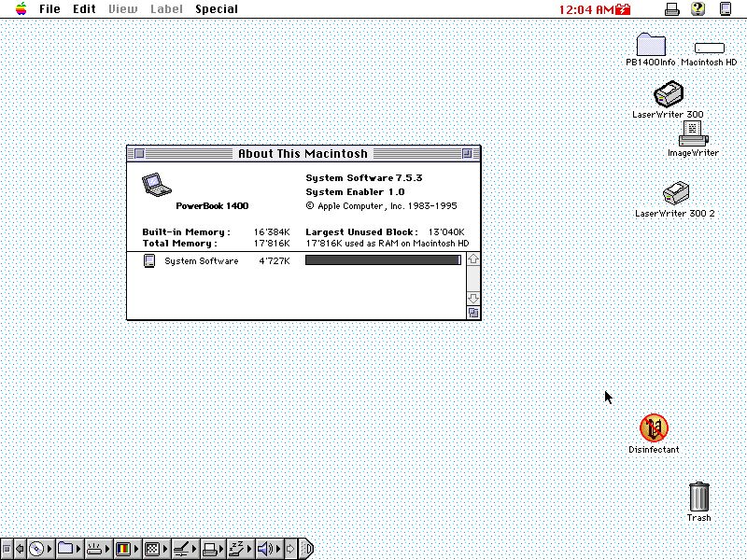Click the System Software row icon

click(149, 260)
